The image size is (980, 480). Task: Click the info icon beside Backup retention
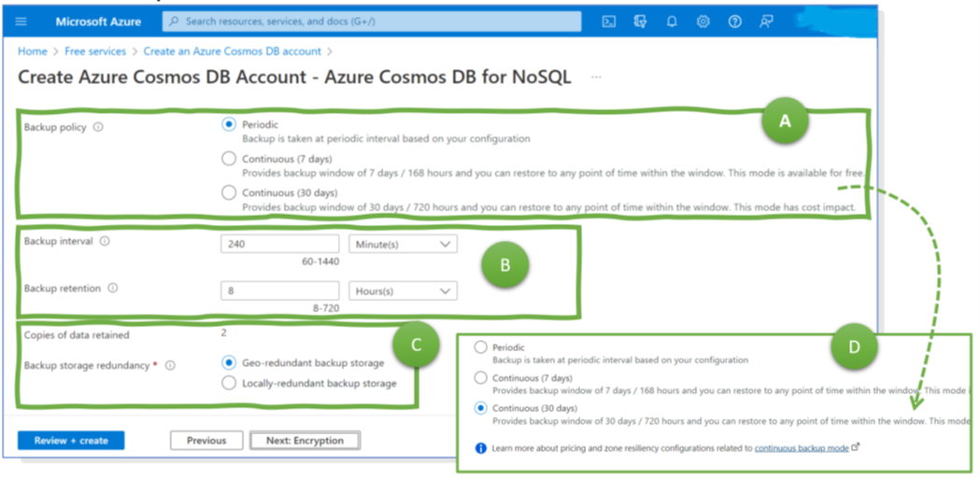click(112, 289)
